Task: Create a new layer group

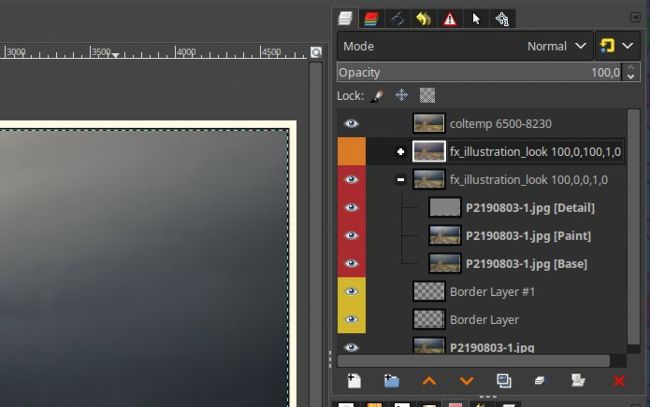Action: click(391, 381)
